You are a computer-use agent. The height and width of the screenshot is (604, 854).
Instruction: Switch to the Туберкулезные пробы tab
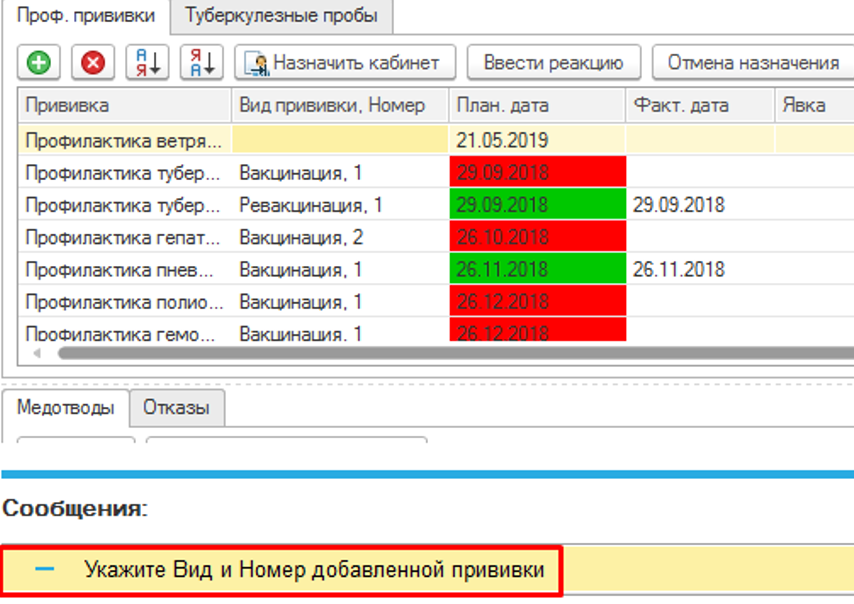tap(281, 16)
